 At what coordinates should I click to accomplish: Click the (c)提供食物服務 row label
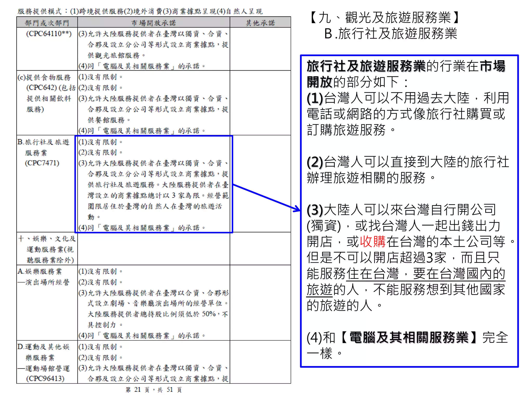tap(44, 77)
